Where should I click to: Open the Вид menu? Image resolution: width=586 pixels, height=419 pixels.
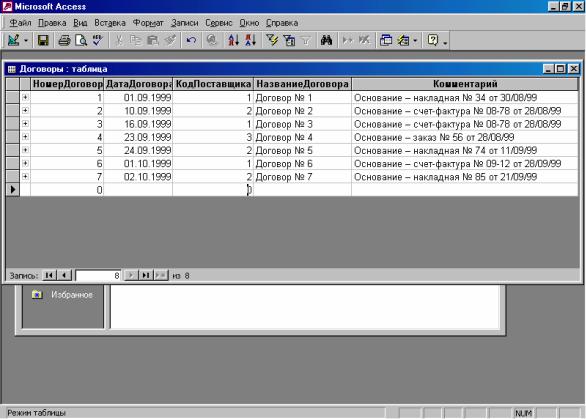tap(80, 23)
